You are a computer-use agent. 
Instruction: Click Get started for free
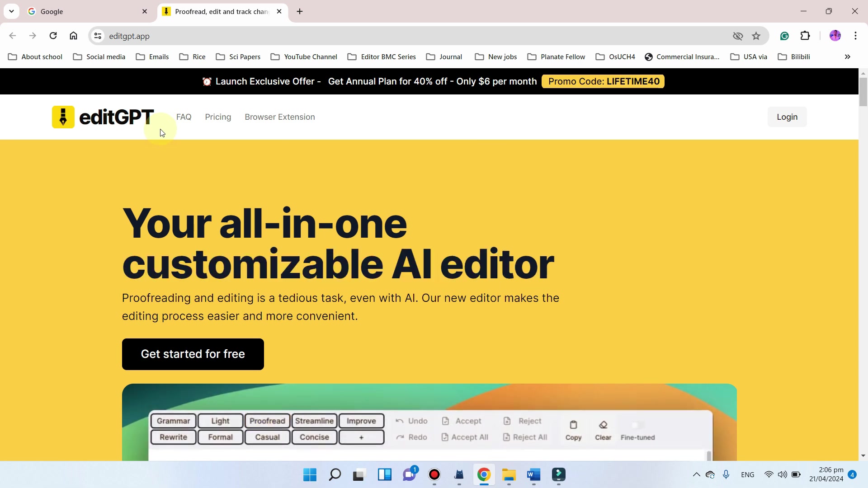click(x=193, y=354)
